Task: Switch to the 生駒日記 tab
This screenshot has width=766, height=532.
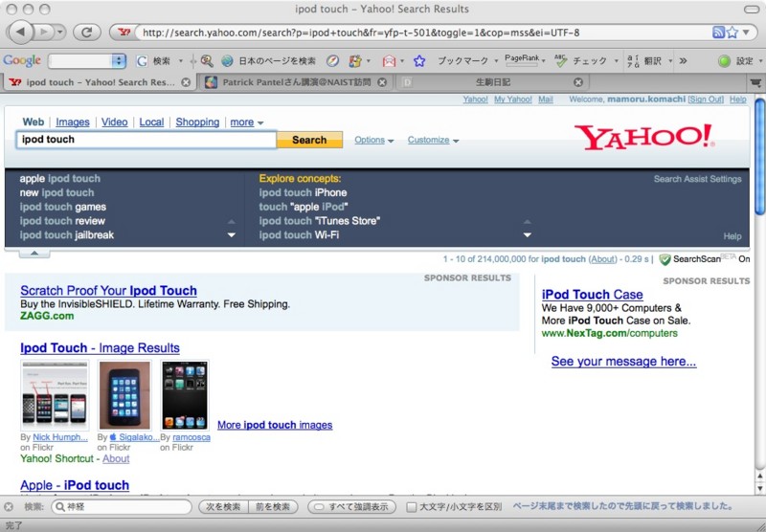Action: 491,82
